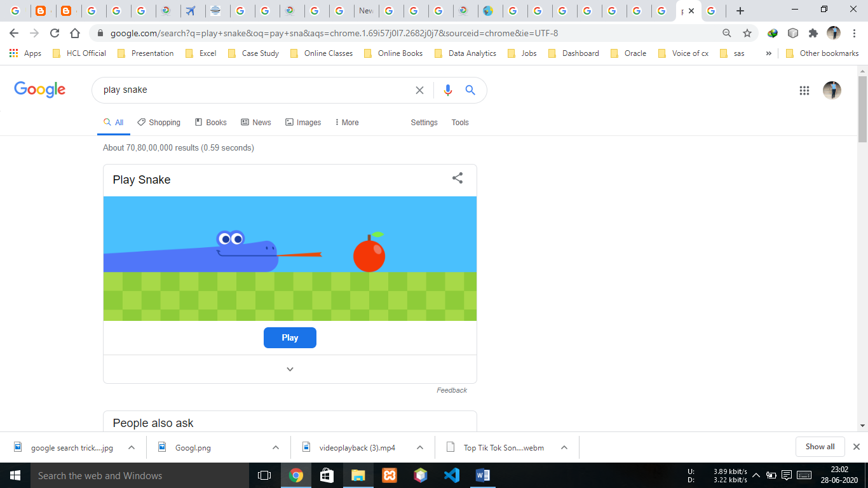Image resolution: width=868 pixels, height=488 pixels.
Task: Open Visual Studio Code from taskbar
Action: coord(451,475)
